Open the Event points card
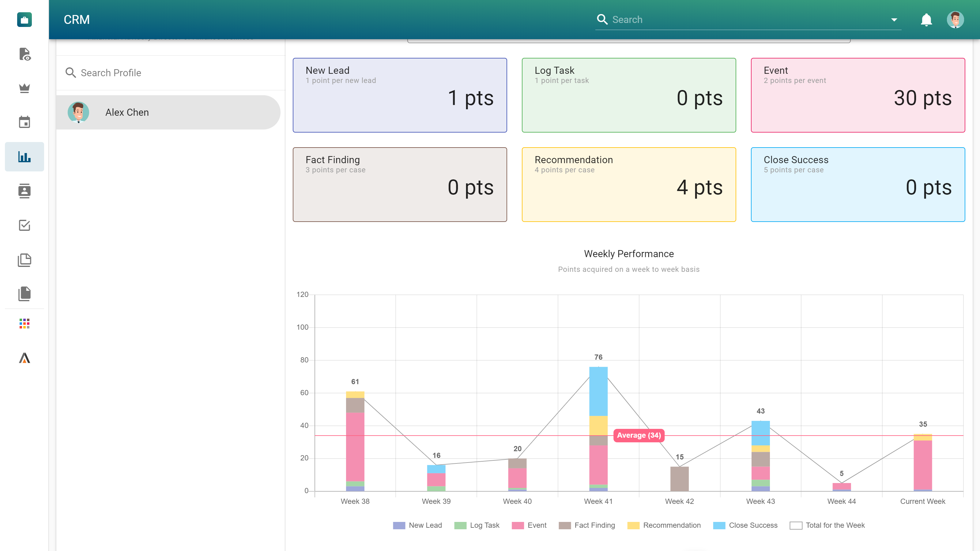980x551 pixels. (x=858, y=95)
